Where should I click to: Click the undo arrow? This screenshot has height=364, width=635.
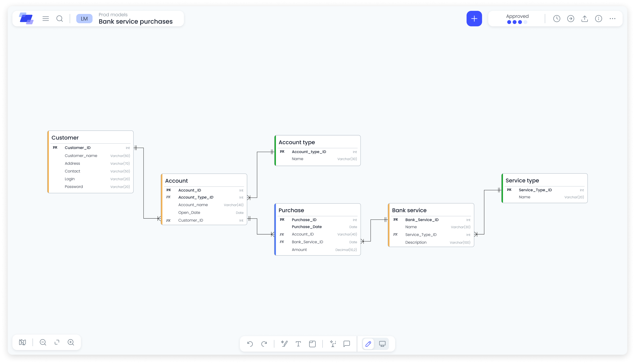(250, 344)
